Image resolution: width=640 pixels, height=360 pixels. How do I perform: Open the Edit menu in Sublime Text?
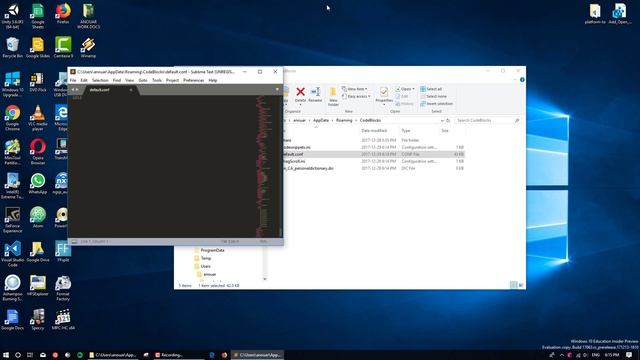[x=84, y=80]
